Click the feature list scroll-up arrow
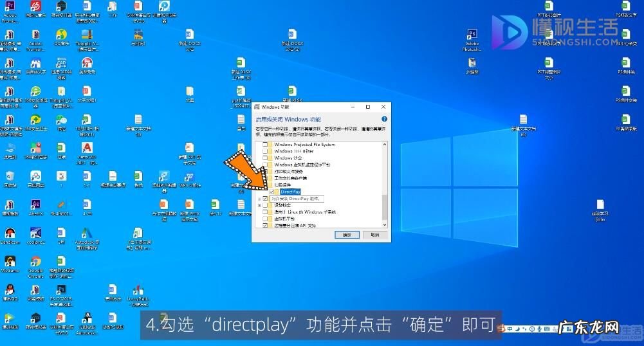The width and height of the screenshot is (644, 346). point(385,145)
